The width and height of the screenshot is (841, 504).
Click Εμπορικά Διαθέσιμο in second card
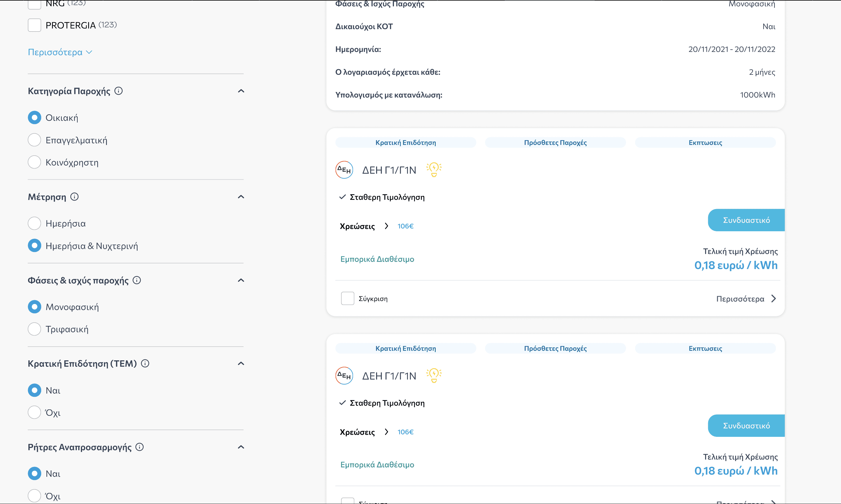(377, 465)
